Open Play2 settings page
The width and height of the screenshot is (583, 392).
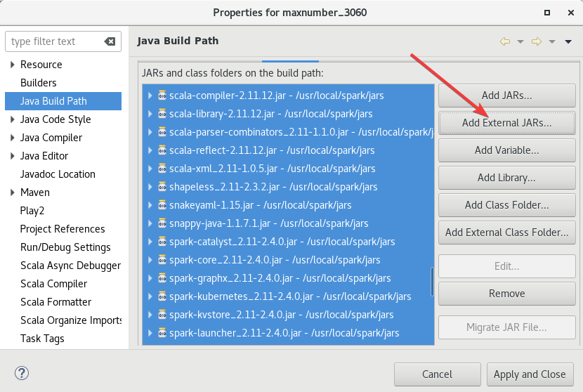pyautogui.click(x=32, y=211)
